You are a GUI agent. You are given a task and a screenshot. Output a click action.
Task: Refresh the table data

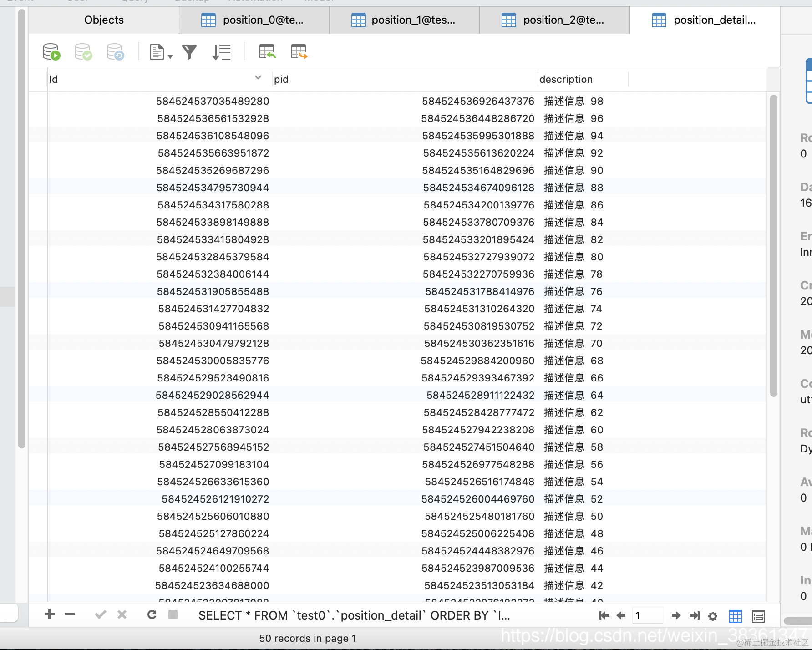(x=152, y=614)
